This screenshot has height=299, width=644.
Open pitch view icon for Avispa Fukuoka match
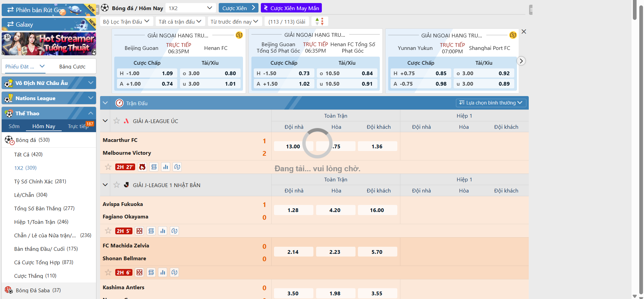140,231
